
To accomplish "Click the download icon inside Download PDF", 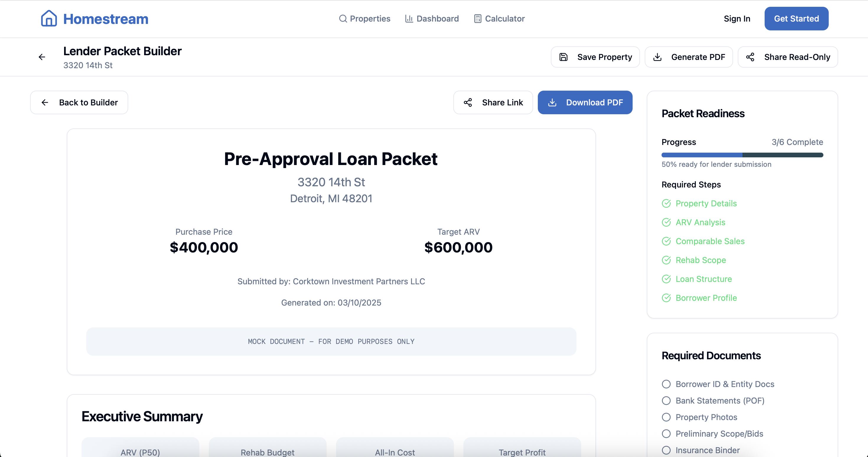I will coord(552,102).
